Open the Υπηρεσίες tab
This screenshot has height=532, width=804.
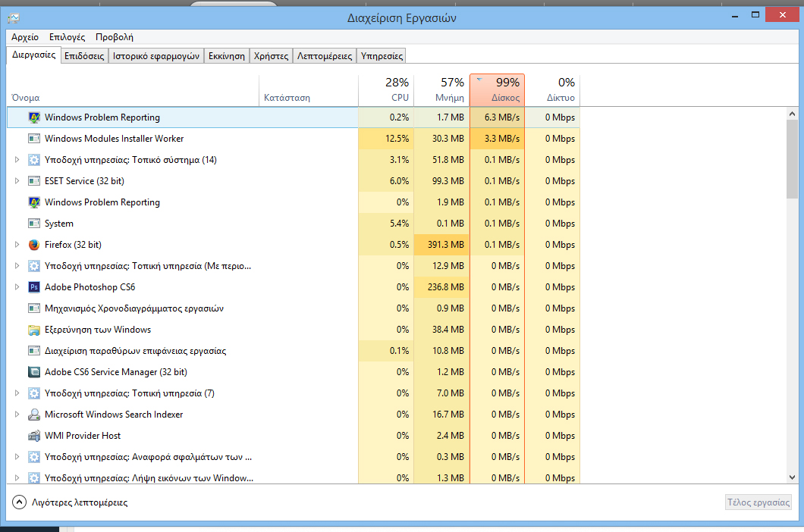tap(382, 56)
